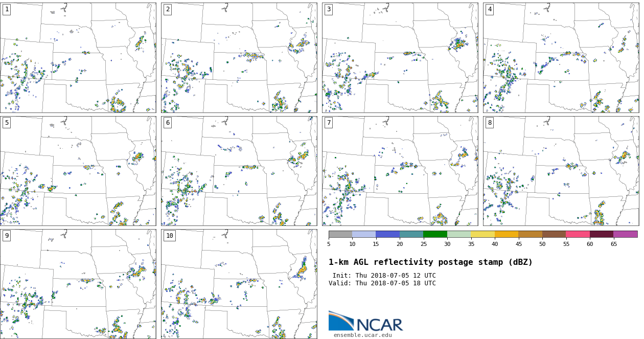The height and width of the screenshot is (339, 644).
Task: Open ensemble member 7 reflectivity map
Action: coord(400,171)
